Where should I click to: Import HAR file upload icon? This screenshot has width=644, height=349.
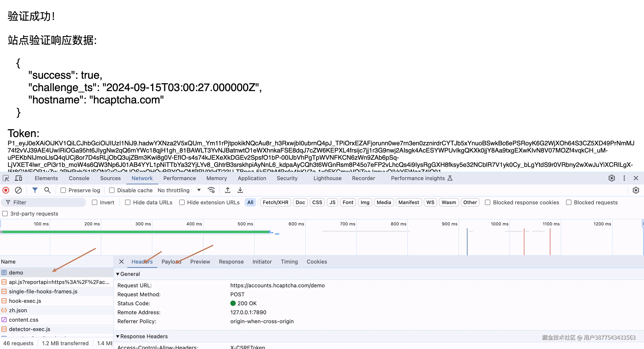[x=227, y=190]
